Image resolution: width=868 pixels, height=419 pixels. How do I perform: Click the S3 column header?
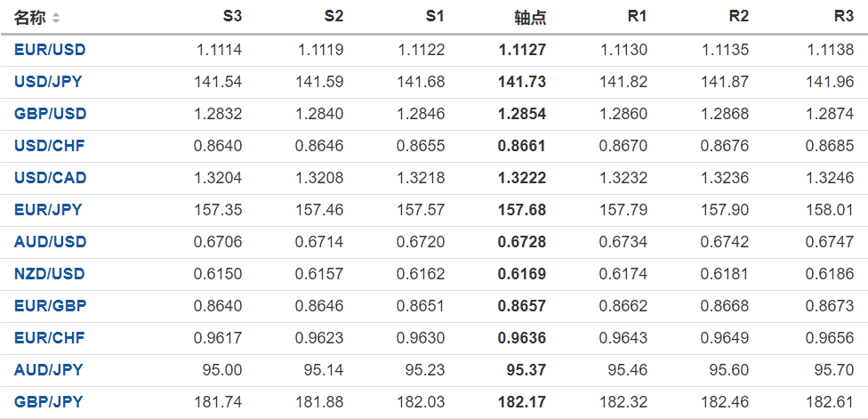(232, 17)
